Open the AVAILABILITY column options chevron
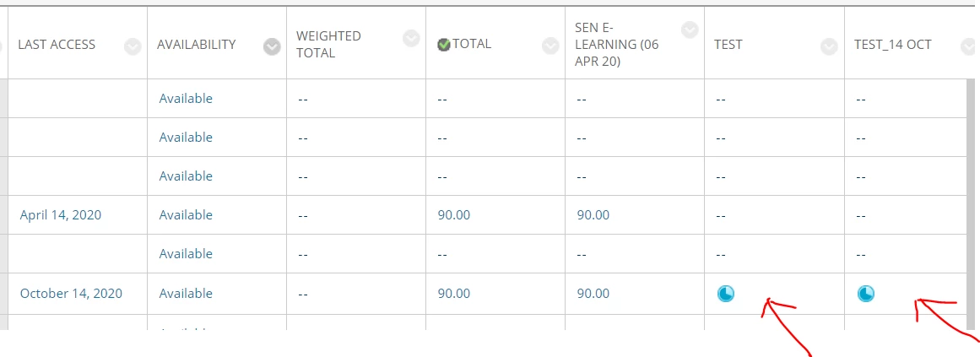The width and height of the screenshot is (980, 357). coord(272,46)
